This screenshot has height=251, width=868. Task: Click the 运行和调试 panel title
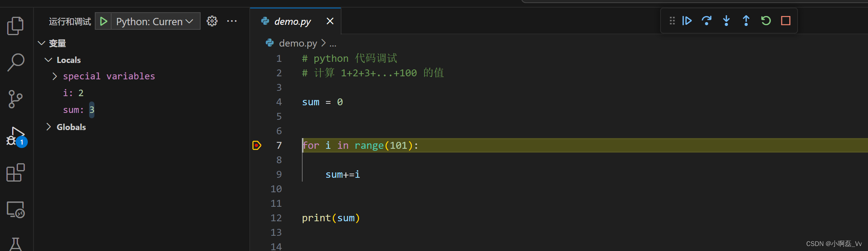point(70,21)
